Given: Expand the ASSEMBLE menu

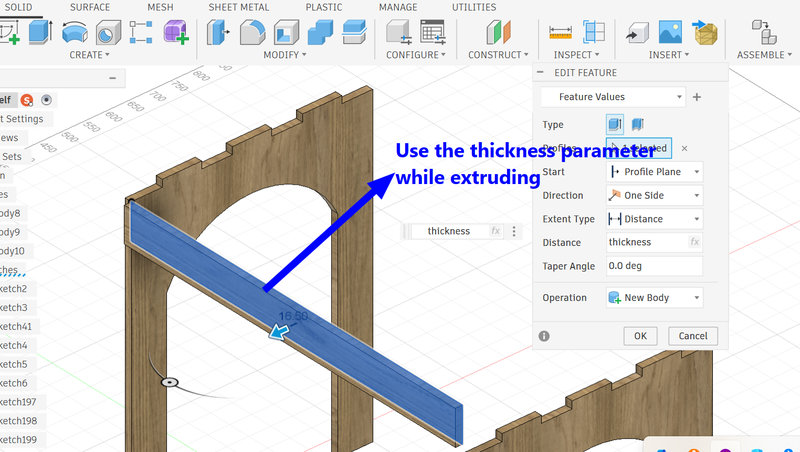Looking at the screenshot, I should (x=764, y=55).
